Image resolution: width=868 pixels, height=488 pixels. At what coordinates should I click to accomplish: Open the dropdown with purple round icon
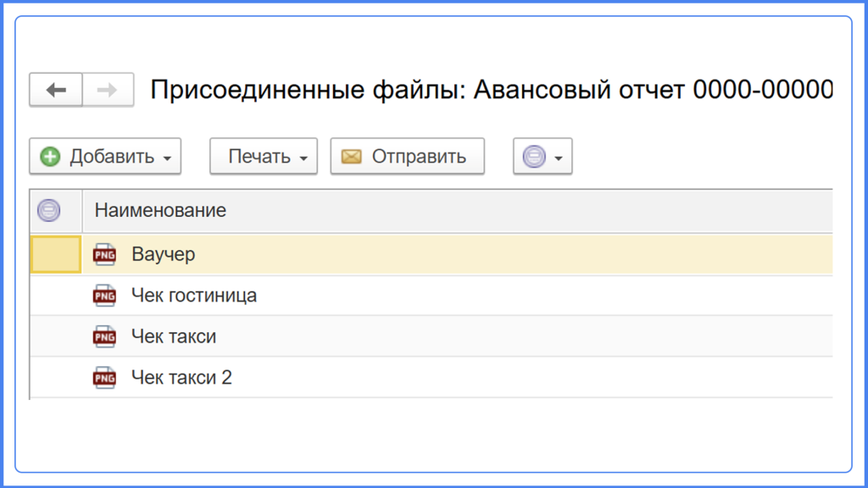pyautogui.click(x=542, y=157)
